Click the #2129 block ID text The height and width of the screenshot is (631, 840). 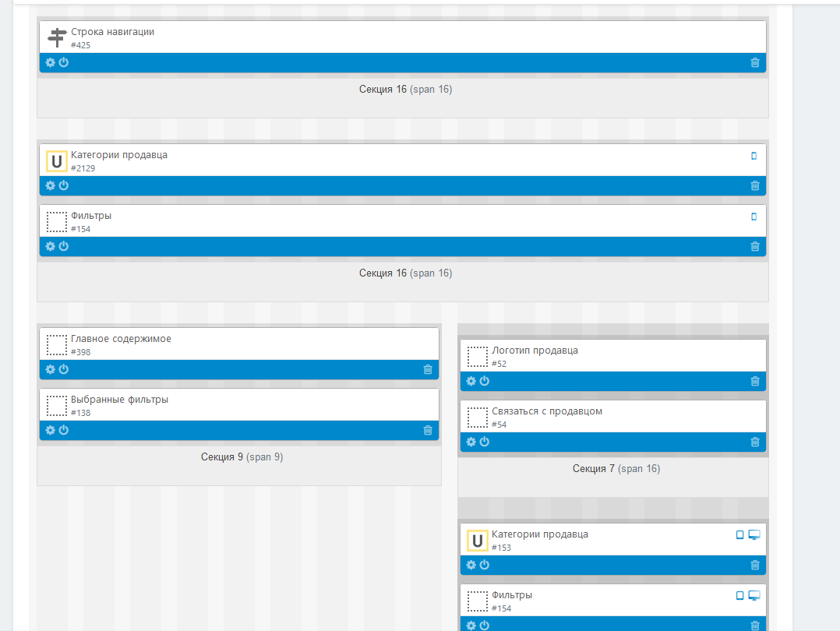click(x=83, y=168)
